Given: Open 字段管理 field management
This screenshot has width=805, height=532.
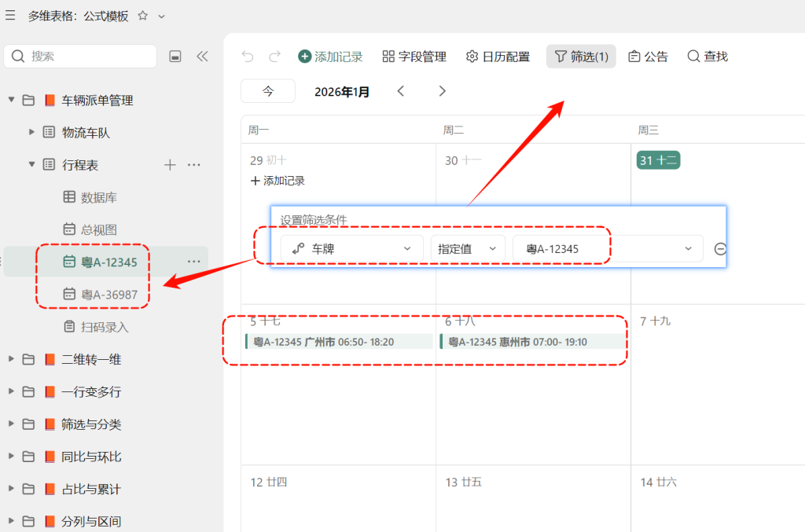Looking at the screenshot, I should tap(414, 57).
